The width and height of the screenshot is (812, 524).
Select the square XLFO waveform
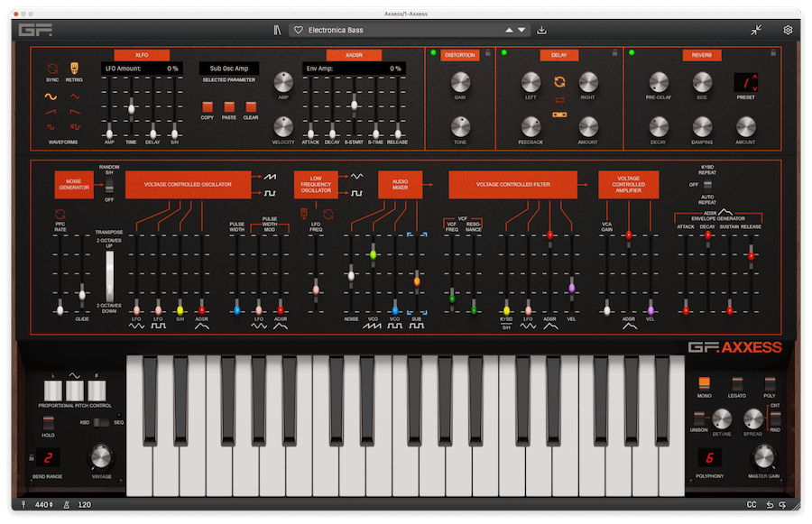(51, 127)
